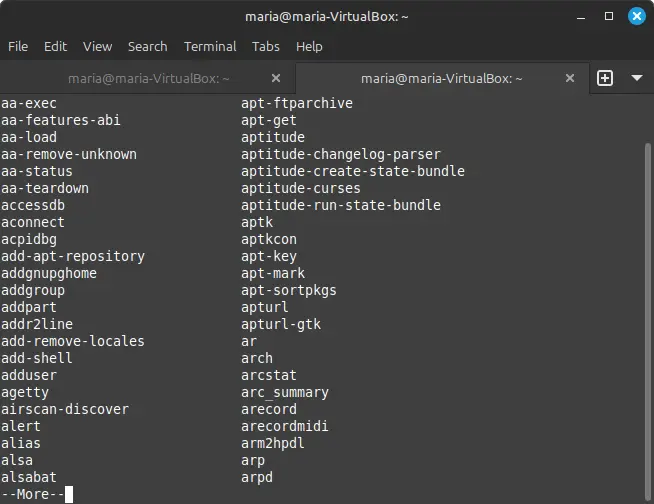Click the apturl-gtk entry
This screenshot has height=504, width=654.
pyautogui.click(x=281, y=325)
